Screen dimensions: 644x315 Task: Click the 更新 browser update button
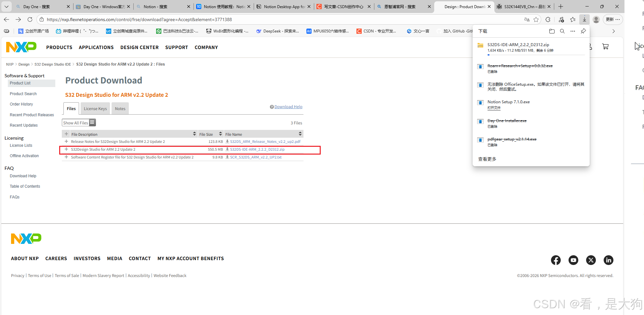point(613,19)
